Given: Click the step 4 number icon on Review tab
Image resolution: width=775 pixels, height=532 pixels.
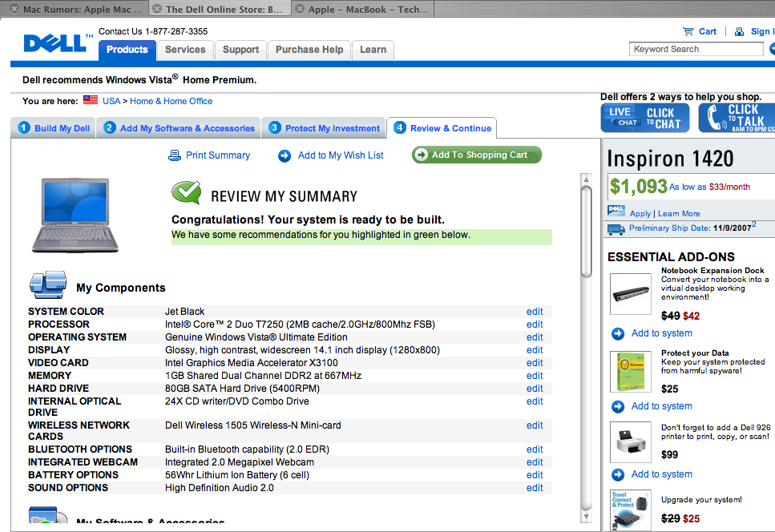Looking at the screenshot, I should (x=399, y=127).
